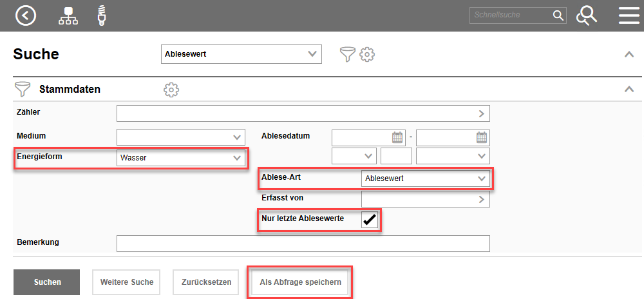644x299 pixels.
Task: Click the Weitere Suche button
Action: (126, 282)
